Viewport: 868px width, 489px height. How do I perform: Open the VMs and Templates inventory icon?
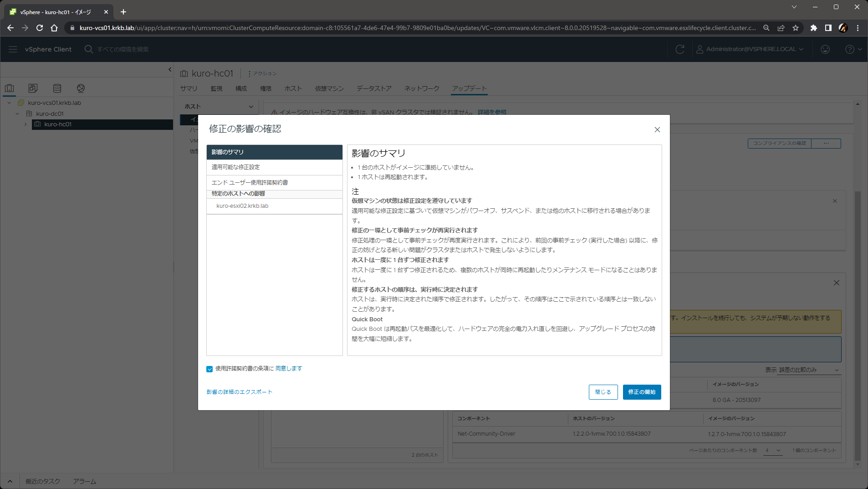[x=33, y=88]
